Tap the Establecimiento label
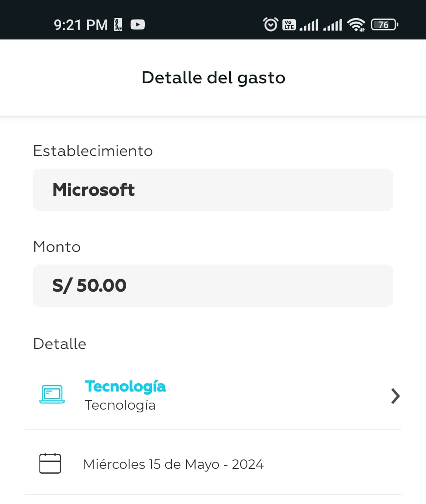 click(x=93, y=151)
